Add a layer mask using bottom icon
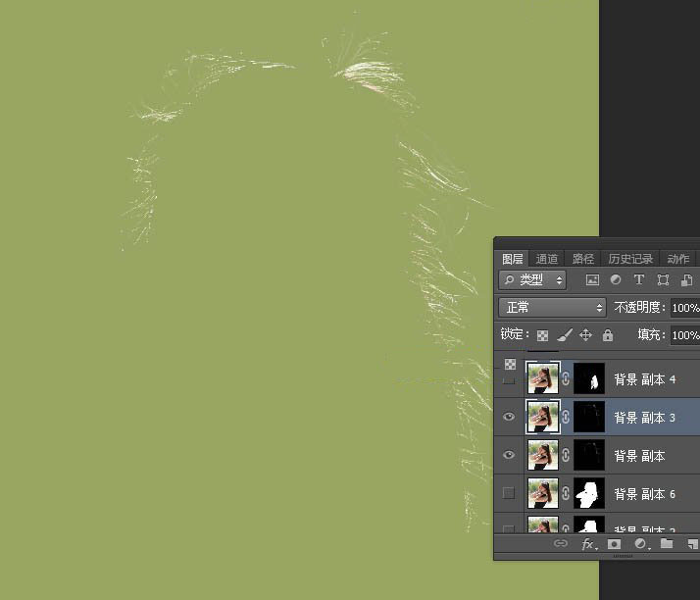The image size is (700, 600). [x=615, y=543]
